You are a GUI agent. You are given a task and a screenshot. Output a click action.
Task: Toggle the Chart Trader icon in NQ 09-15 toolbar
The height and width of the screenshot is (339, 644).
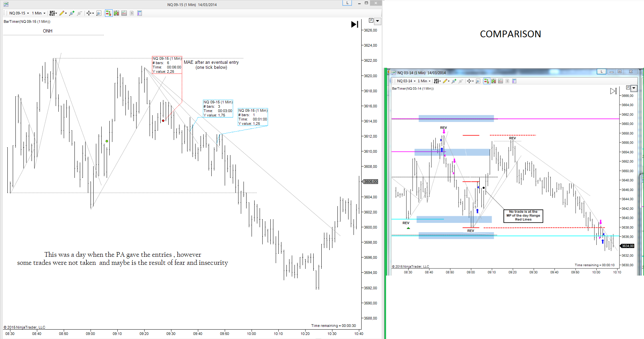pos(108,13)
